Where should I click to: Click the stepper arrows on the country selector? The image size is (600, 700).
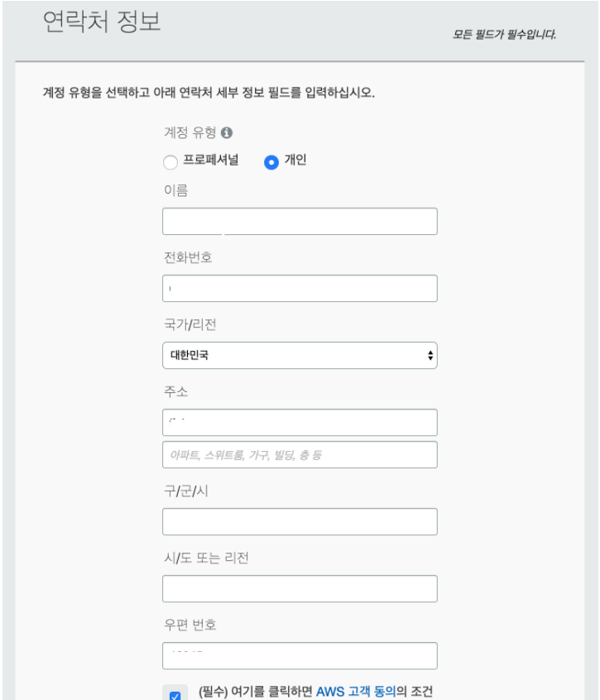click(x=431, y=354)
